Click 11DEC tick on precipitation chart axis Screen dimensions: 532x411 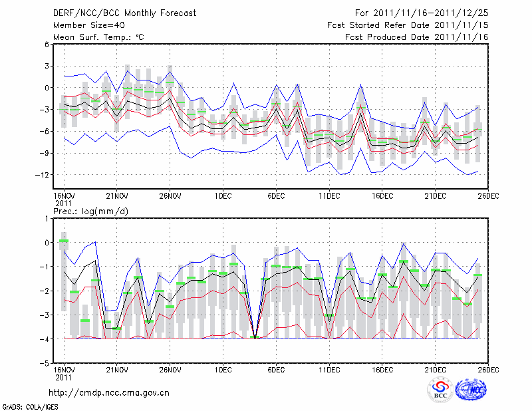(329, 370)
